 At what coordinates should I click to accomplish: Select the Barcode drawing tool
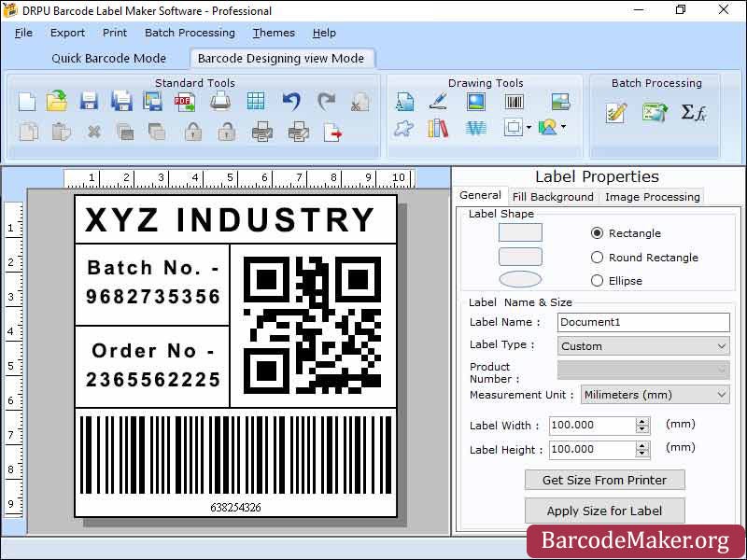[514, 100]
